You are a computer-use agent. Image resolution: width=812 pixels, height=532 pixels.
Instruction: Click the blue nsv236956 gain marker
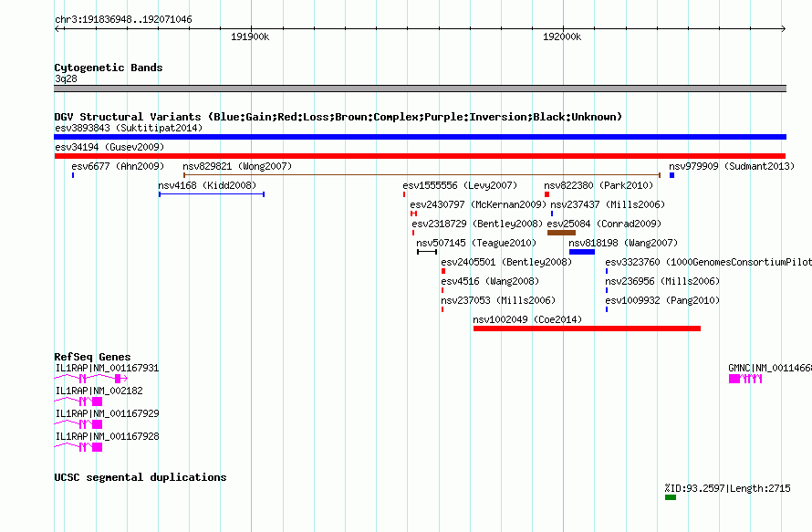point(607,290)
